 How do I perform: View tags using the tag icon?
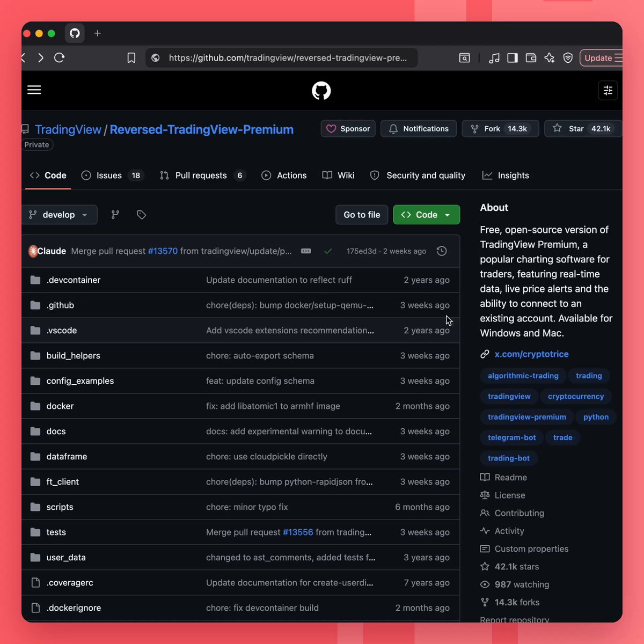[x=142, y=215]
